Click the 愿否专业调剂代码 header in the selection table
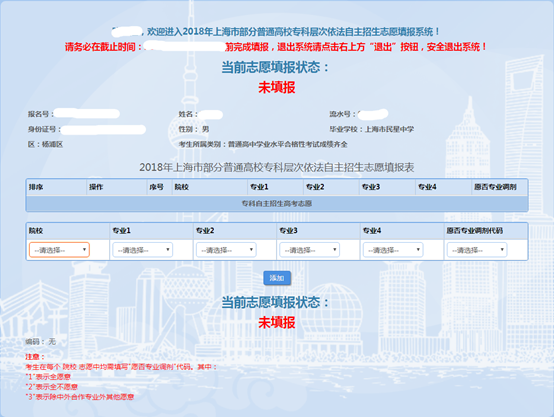554x417 pixels. point(474,231)
